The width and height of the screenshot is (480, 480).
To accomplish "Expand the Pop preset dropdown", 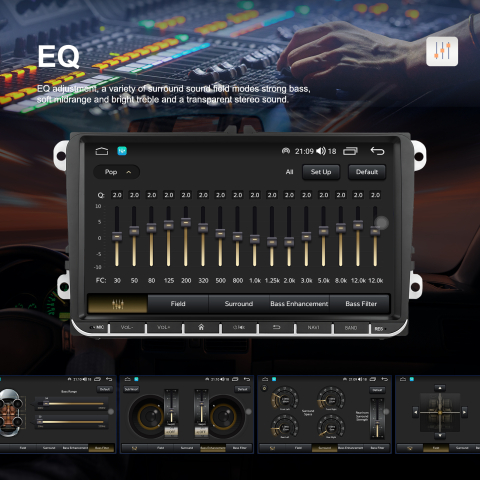I will click(x=117, y=172).
